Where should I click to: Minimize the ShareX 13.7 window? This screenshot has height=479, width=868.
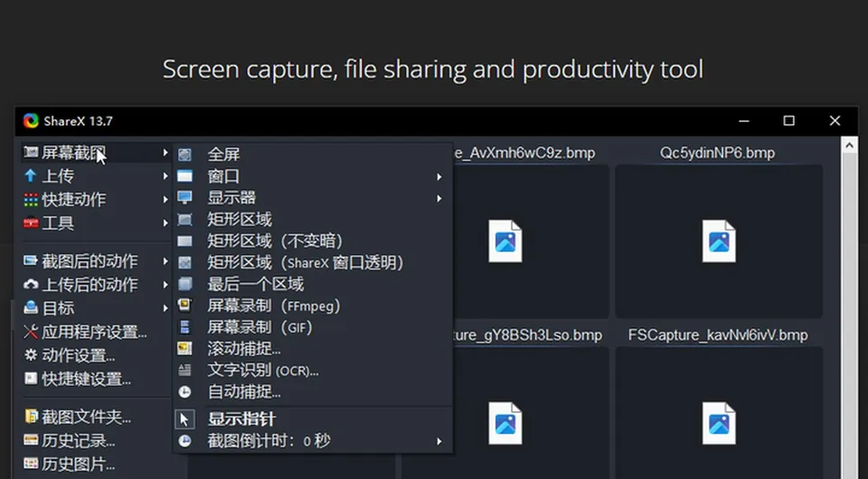pos(744,120)
